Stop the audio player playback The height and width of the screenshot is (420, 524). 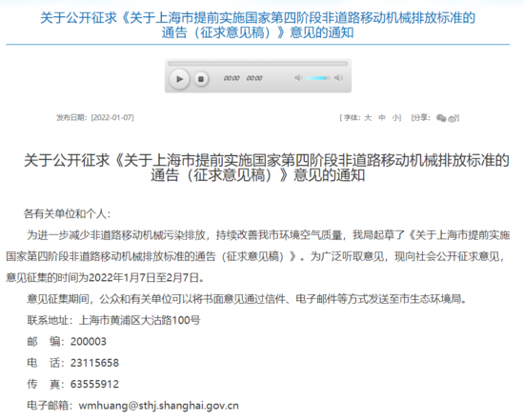[x=201, y=79]
